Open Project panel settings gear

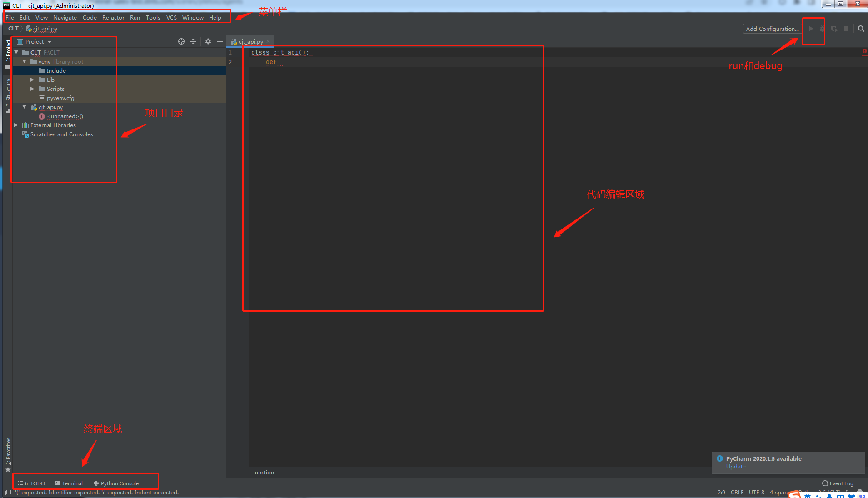pos(208,41)
